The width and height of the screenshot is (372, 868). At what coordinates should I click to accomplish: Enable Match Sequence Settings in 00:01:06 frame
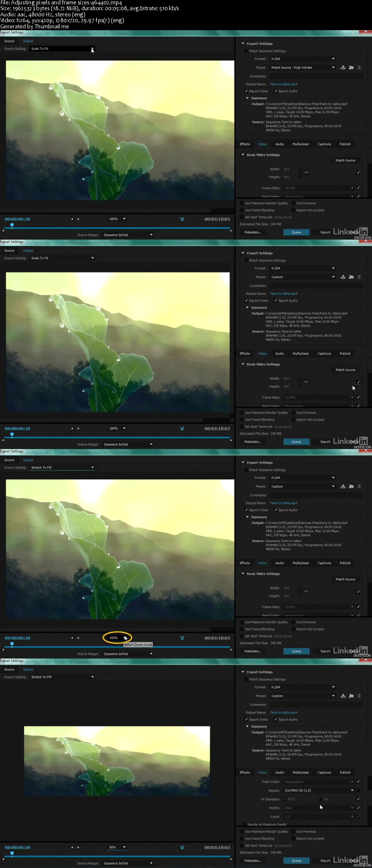[x=246, y=51]
